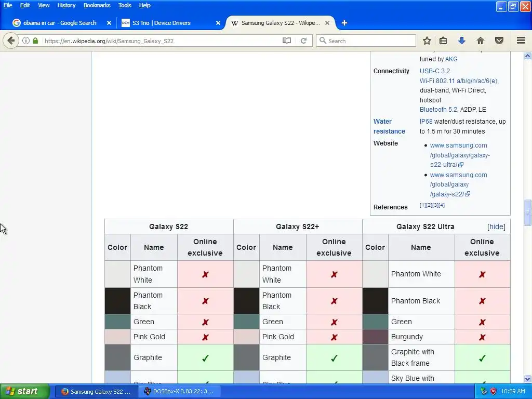Viewport: 532px width, 399px height.
Task: Switch to DOSBox-X 0.83.22 taskbar button
Action: coord(179,391)
